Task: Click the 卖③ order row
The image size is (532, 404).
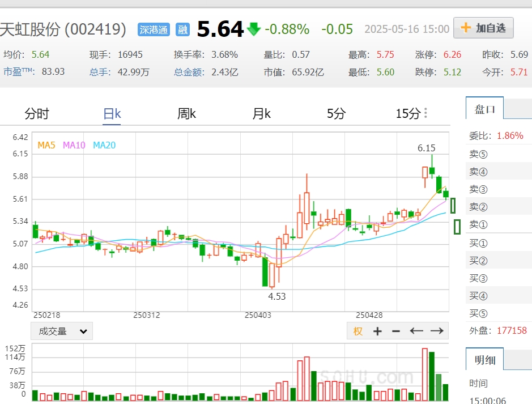Action: [x=499, y=189]
